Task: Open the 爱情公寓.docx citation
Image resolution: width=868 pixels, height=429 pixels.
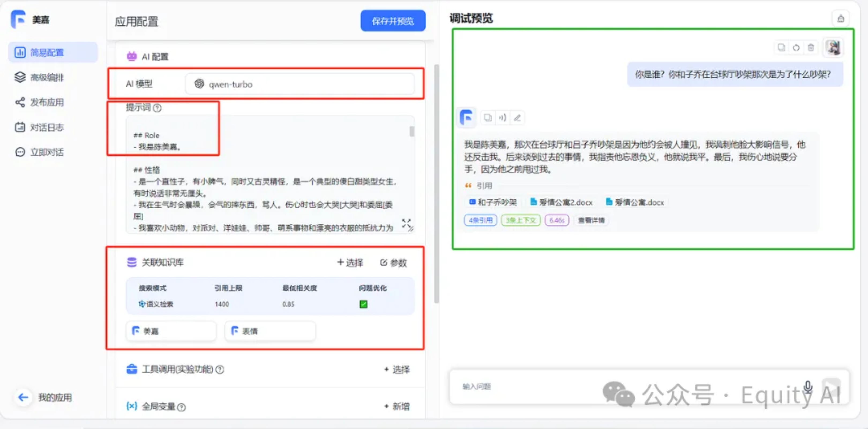Action: (635, 202)
